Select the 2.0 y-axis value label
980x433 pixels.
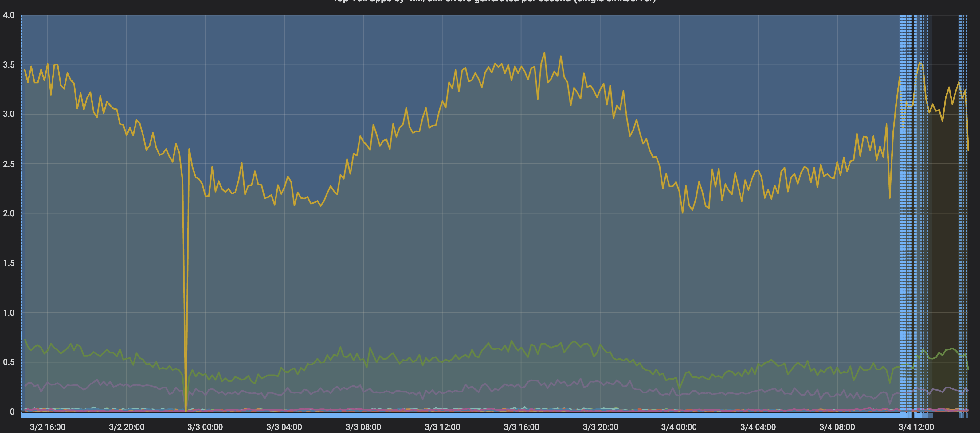[x=9, y=213]
